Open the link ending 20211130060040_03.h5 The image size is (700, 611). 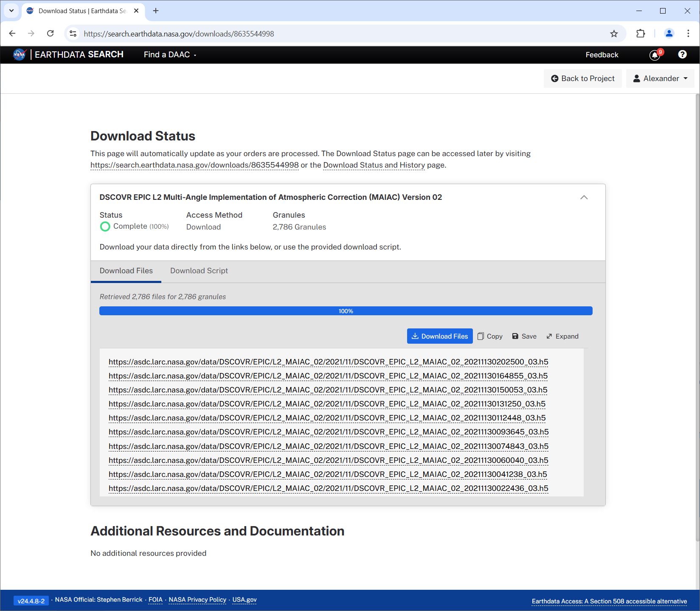click(x=329, y=460)
